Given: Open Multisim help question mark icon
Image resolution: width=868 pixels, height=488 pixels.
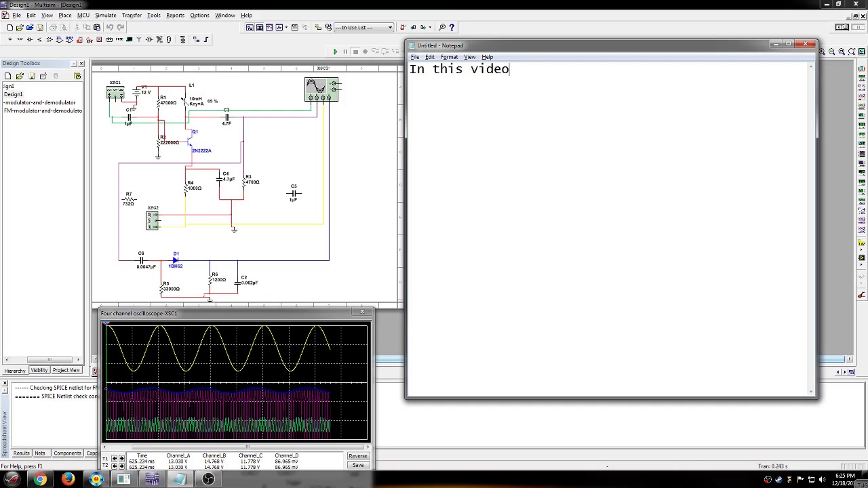Looking at the screenshot, I should pos(452,27).
